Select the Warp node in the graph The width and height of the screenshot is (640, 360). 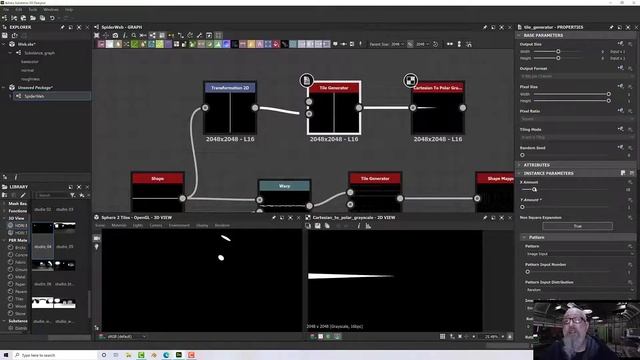point(284,196)
